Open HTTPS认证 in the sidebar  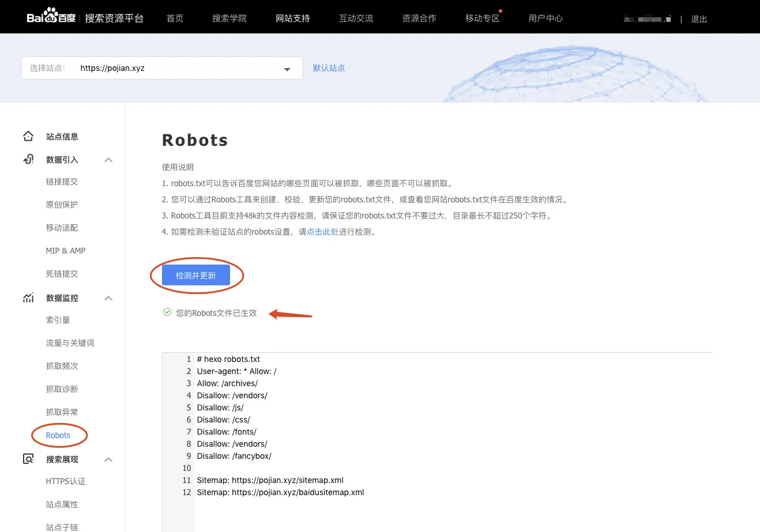coord(66,481)
